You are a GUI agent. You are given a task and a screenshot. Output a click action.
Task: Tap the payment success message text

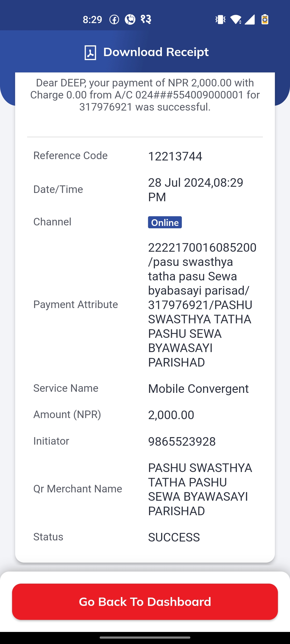point(145,95)
